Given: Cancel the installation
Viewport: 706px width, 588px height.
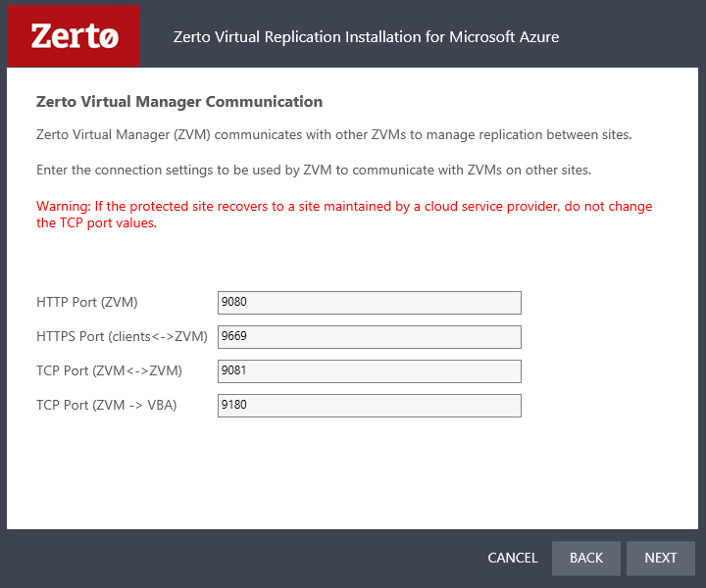Looking at the screenshot, I should (x=513, y=558).
